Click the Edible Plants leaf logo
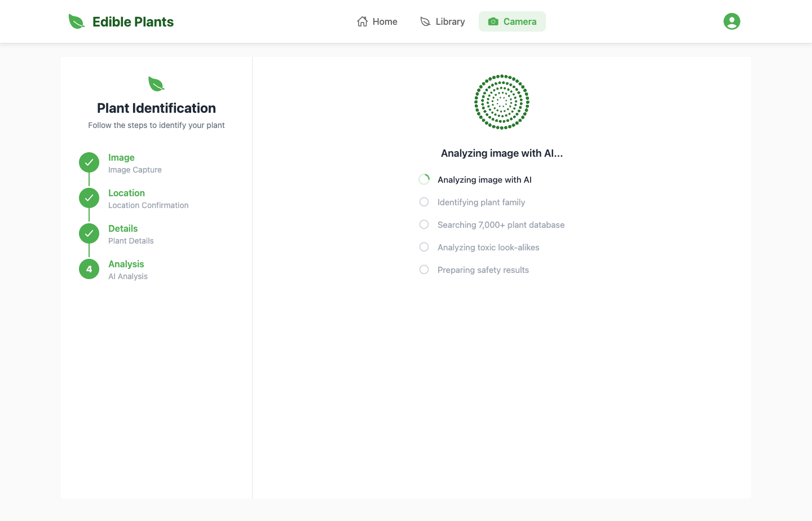 pyautogui.click(x=76, y=21)
